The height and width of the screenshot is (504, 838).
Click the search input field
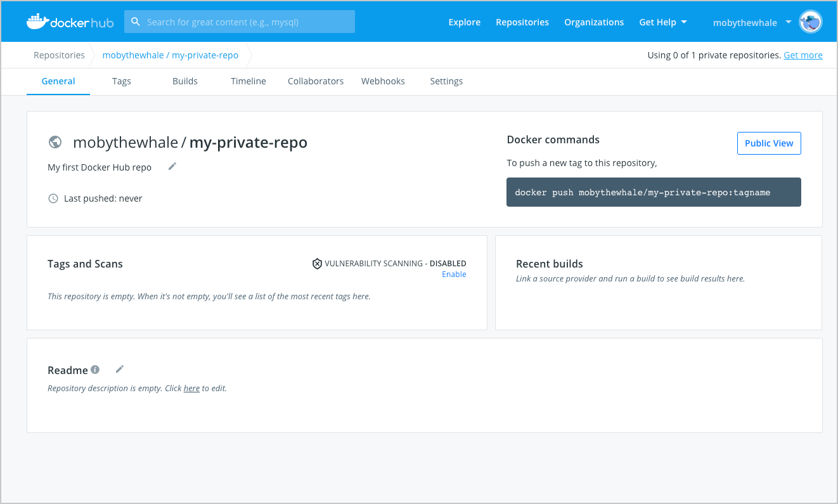(247, 21)
